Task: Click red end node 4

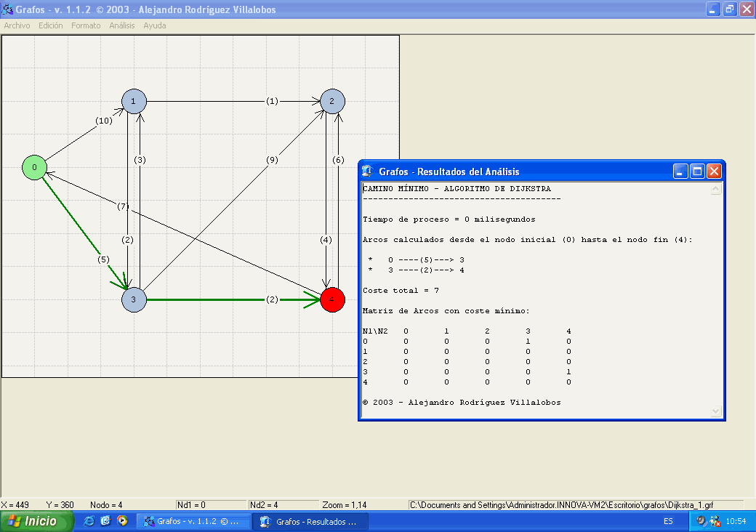Action: [332, 299]
